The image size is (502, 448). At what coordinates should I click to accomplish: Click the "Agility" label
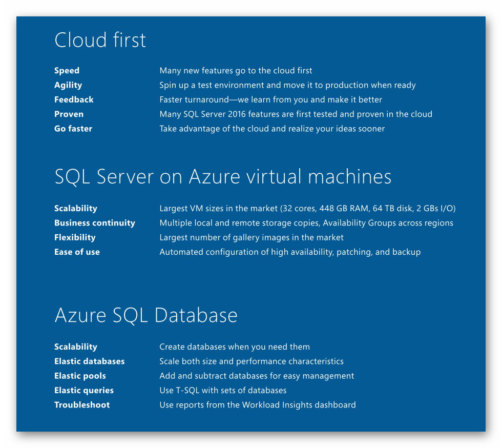coord(68,85)
